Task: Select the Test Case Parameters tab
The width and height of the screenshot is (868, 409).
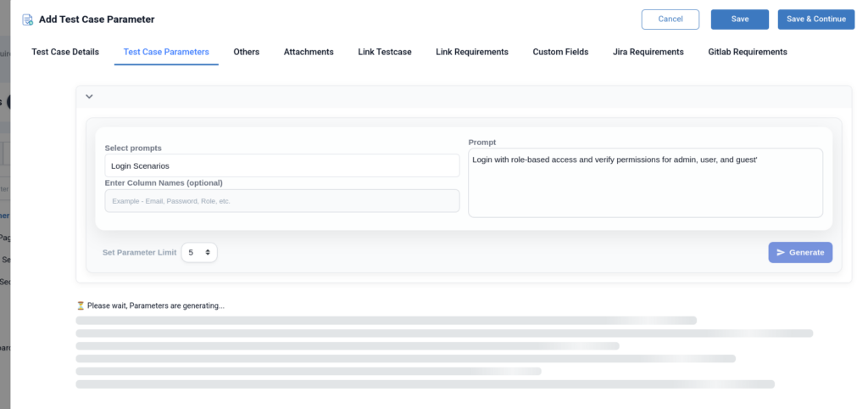Action: (x=166, y=52)
